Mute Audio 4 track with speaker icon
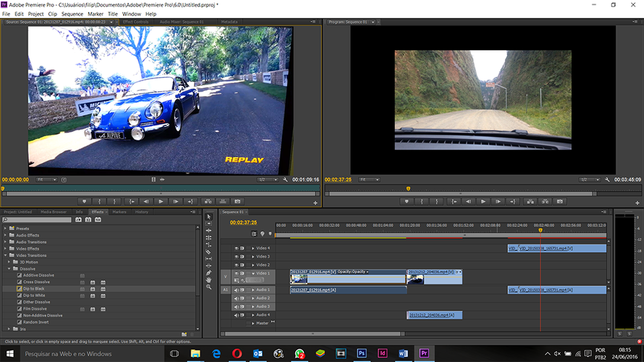The image size is (644, 362). click(236, 315)
